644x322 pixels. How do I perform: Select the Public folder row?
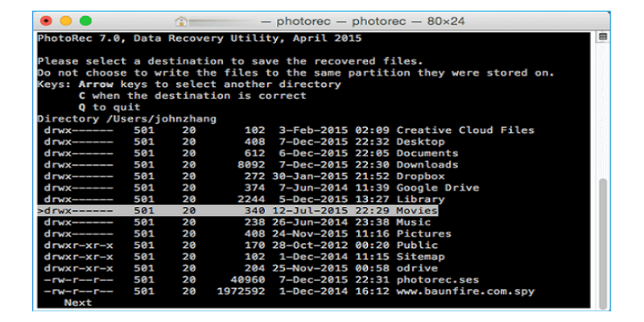pyautogui.click(x=417, y=245)
